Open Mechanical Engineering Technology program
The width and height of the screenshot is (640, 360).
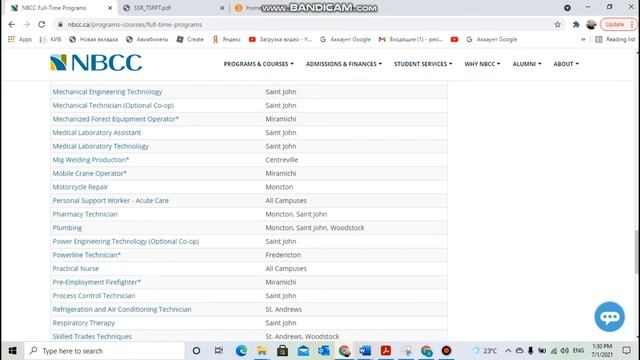pyautogui.click(x=107, y=92)
